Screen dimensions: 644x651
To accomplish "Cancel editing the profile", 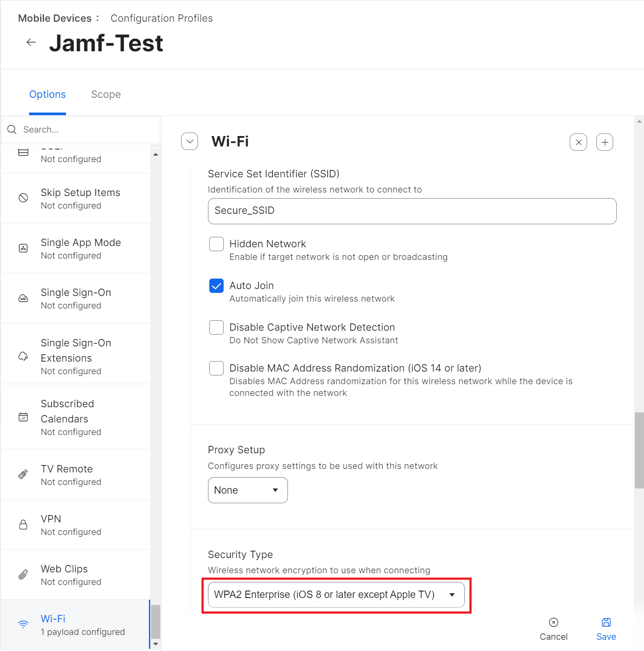I will [553, 629].
